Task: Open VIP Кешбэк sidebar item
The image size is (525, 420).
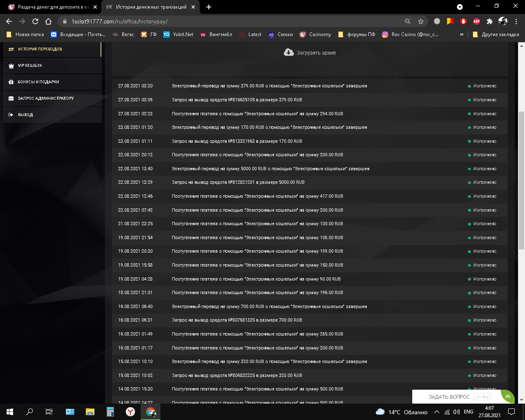Action: [x=52, y=66]
